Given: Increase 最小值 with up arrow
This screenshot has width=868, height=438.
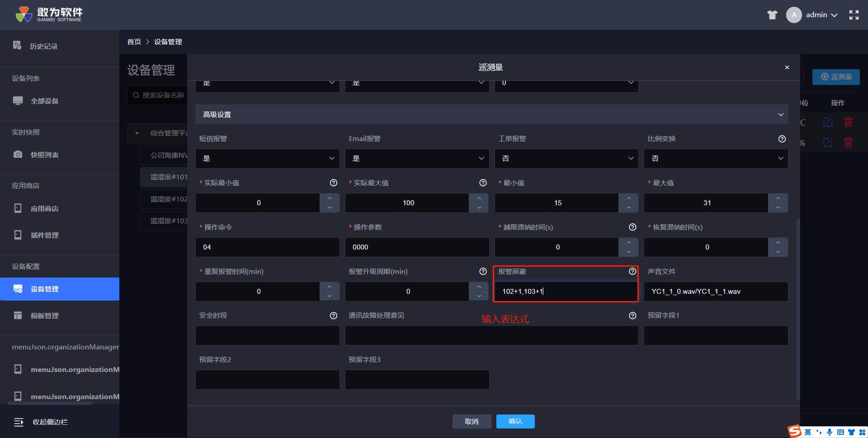Looking at the screenshot, I should 629,198.
